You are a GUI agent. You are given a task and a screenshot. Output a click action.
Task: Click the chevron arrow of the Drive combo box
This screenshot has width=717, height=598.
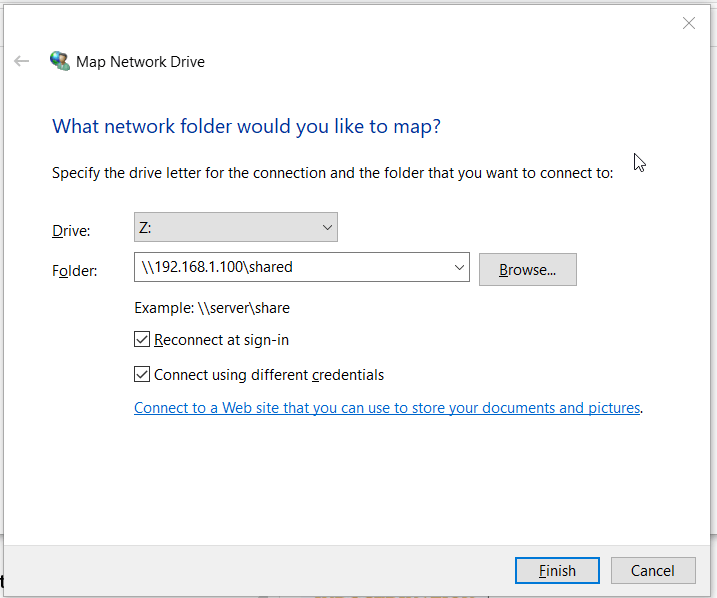[x=327, y=227]
